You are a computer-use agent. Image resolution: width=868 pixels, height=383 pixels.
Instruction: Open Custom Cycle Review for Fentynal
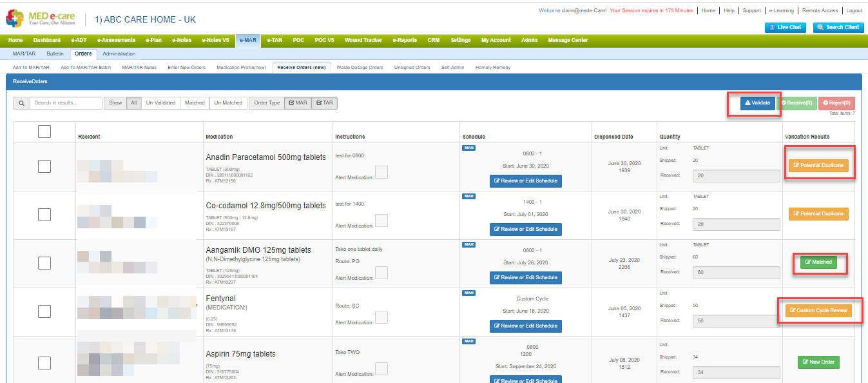818,311
